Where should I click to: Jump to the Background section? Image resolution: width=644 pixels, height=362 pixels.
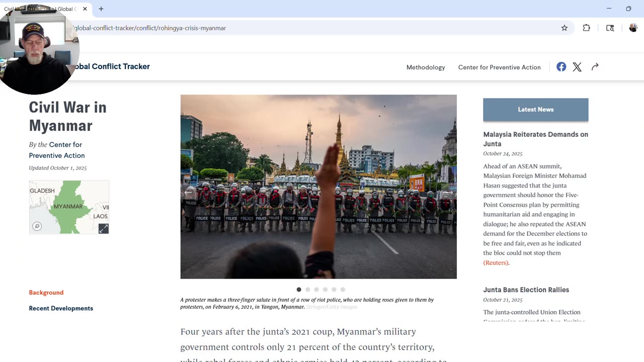click(46, 293)
